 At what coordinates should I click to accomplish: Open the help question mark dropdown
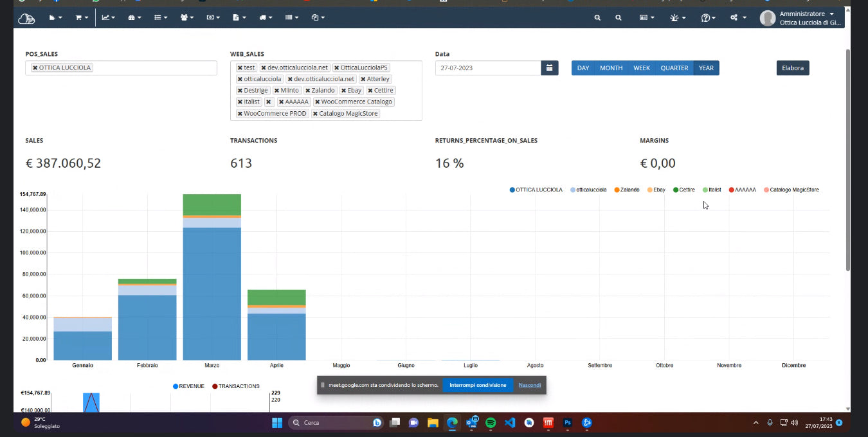point(708,18)
